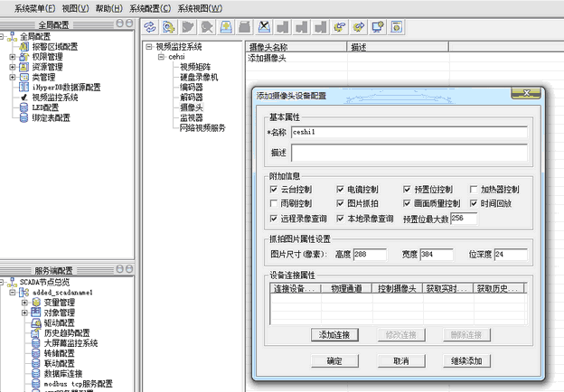Open the 视图(V) menu
This screenshot has height=392, width=564.
click(76, 8)
